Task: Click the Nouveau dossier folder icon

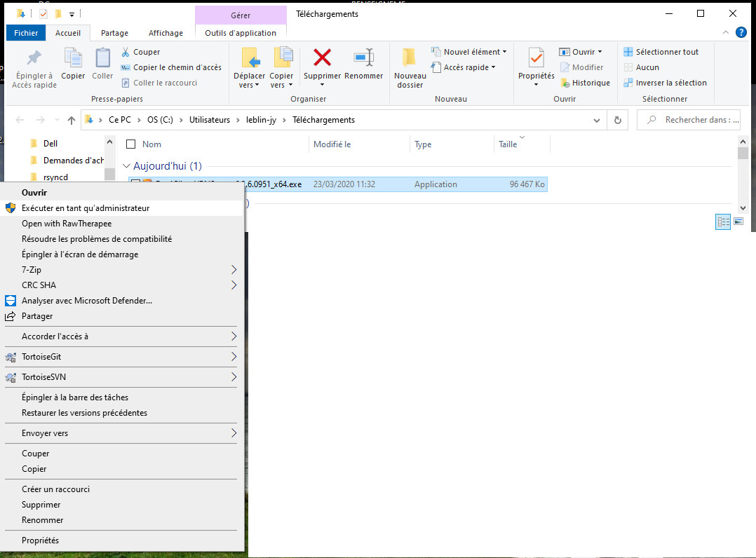Action: [x=410, y=57]
